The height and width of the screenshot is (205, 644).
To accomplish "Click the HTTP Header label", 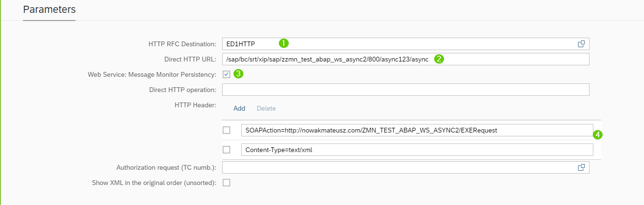I will 197,105.
